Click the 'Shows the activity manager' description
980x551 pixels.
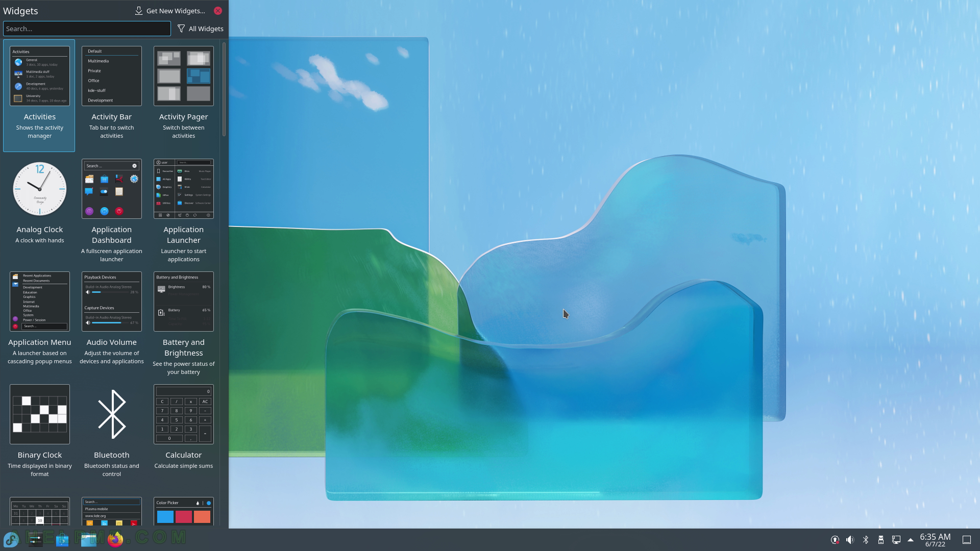39,132
